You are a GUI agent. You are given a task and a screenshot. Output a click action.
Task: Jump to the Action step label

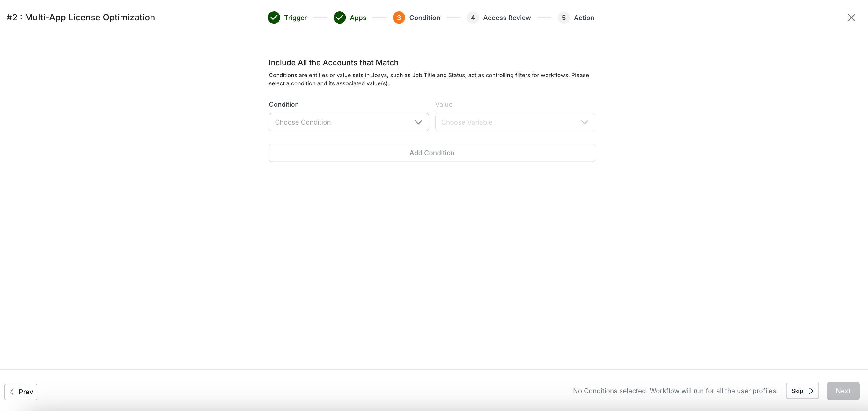click(584, 18)
